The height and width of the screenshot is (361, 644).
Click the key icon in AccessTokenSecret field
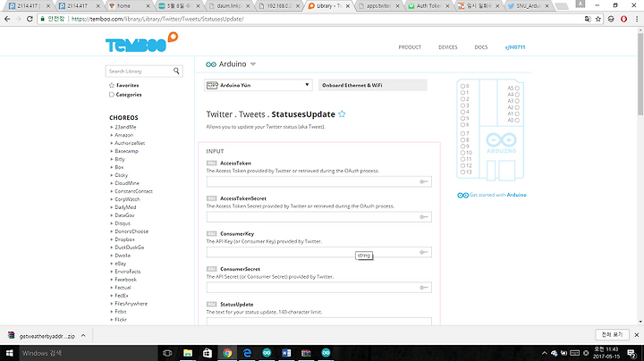point(424,217)
